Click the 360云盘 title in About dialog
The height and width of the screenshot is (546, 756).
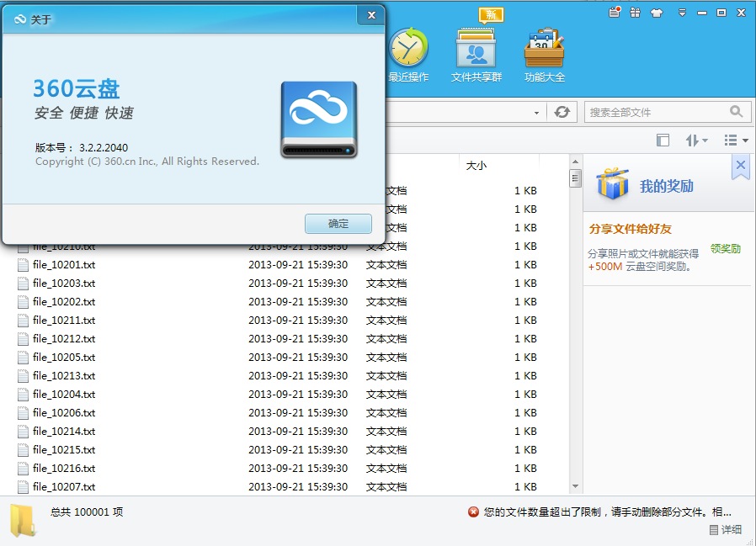pyautogui.click(x=76, y=88)
